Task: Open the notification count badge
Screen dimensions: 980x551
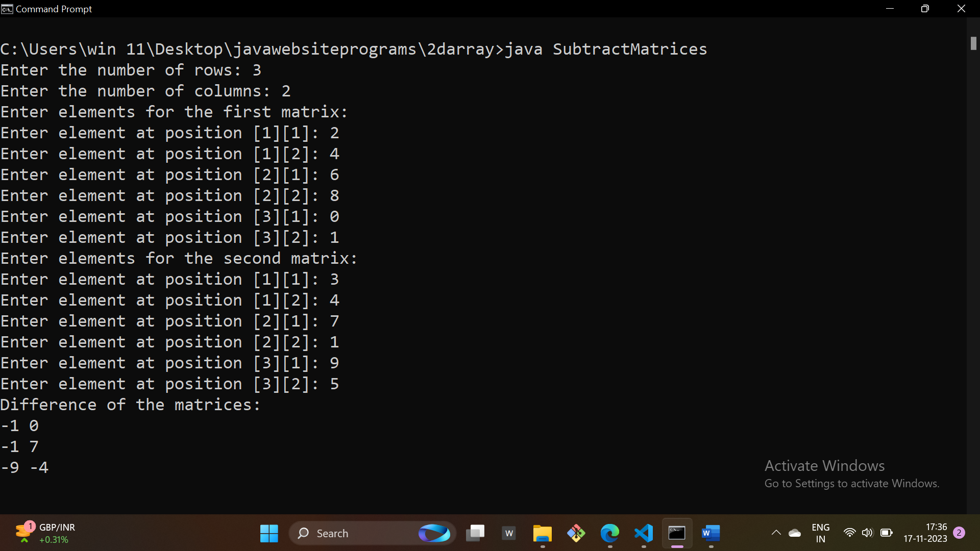Action: click(x=959, y=533)
